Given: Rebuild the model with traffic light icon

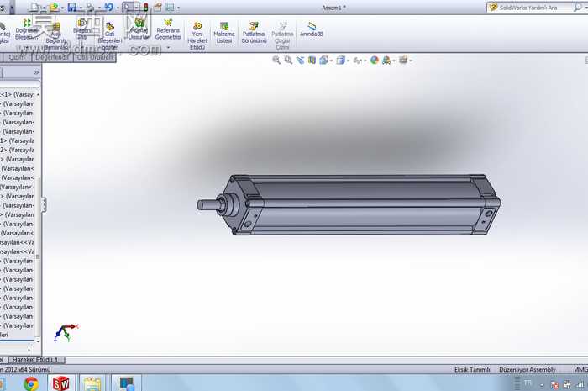Looking at the screenshot, I should coord(145,7).
